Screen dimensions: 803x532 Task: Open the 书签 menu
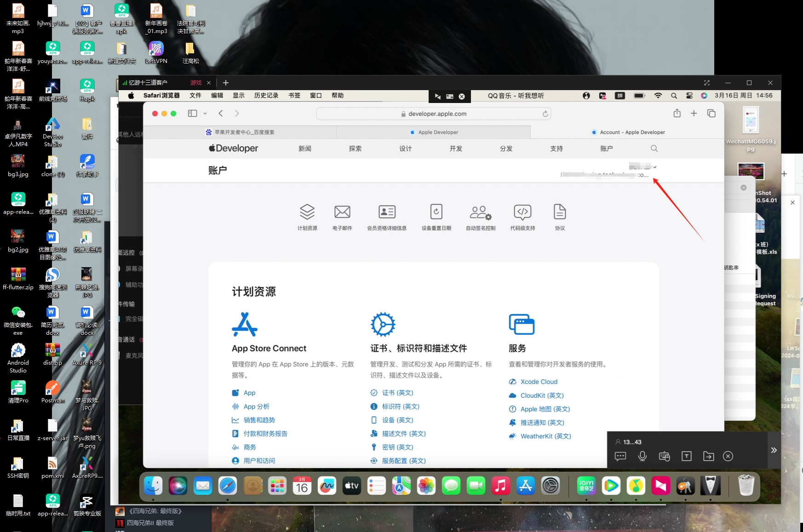coord(294,96)
